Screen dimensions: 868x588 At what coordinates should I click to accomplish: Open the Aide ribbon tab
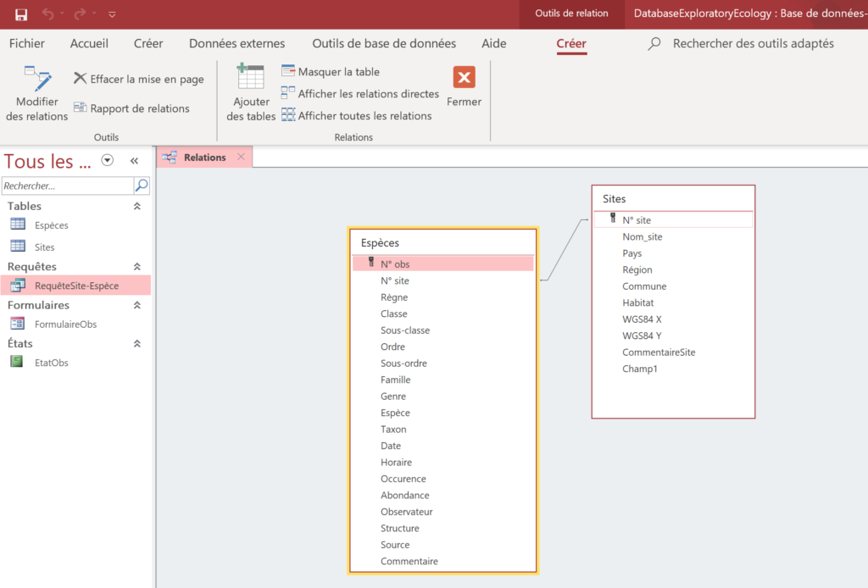[x=494, y=44]
